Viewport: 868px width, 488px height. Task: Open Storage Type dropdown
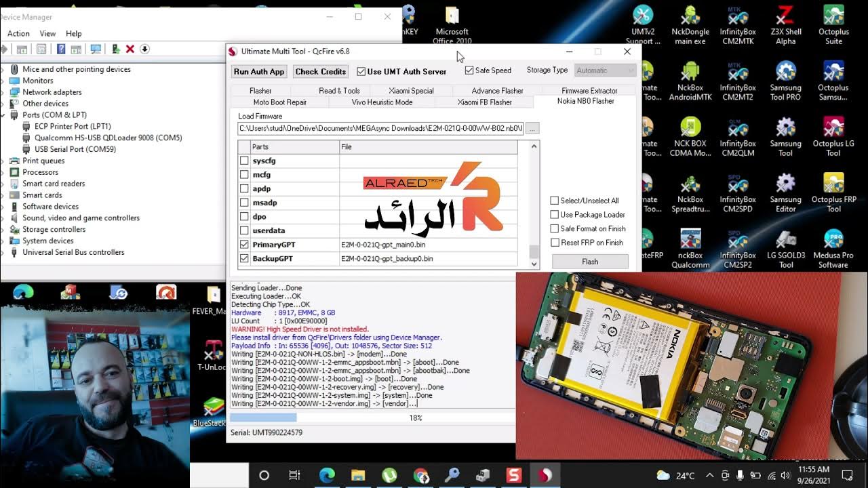605,70
